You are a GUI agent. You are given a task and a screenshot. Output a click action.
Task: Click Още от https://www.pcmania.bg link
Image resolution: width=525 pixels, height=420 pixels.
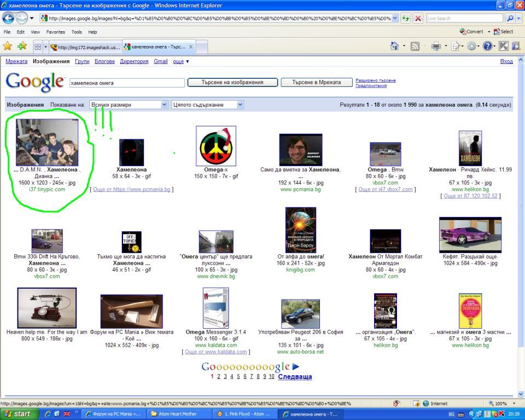pos(132,189)
